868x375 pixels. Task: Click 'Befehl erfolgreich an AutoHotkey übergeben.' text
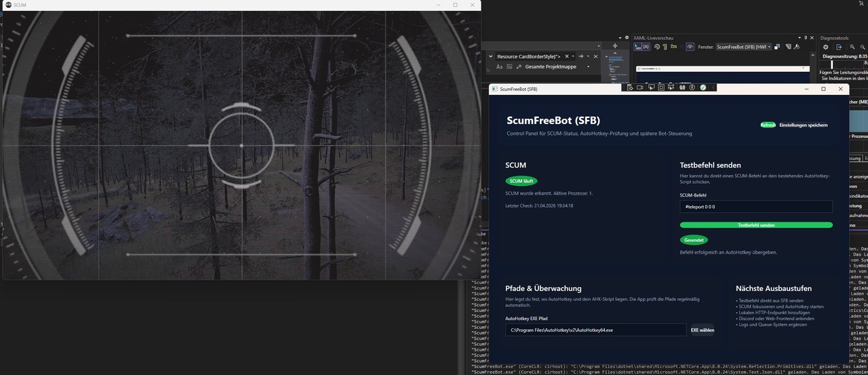pyautogui.click(x=728, y=252)
